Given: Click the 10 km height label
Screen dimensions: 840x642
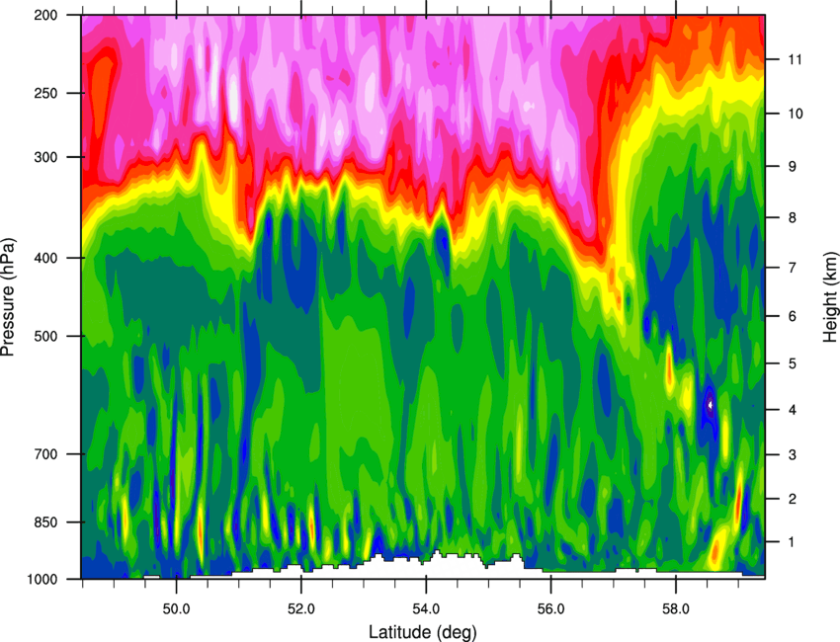Looking at the screenshot, I should tap(796, 114).
